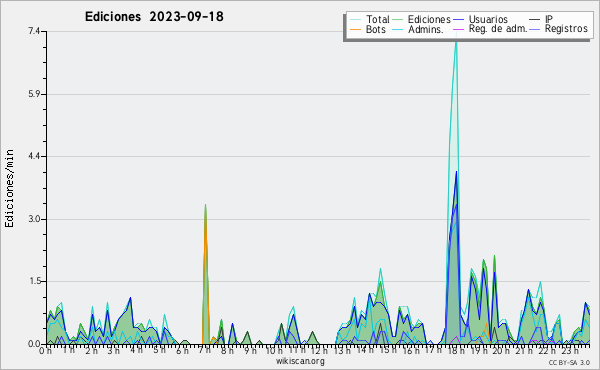
Task: Click the 15 h x-axis label
Action: coord(387,350)
